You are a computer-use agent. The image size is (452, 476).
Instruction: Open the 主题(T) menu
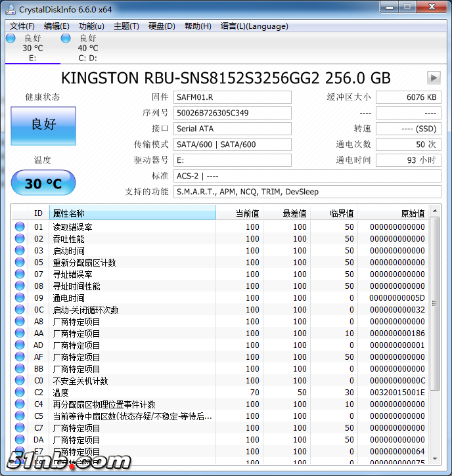pyautogui.click(x=126, y=26)
